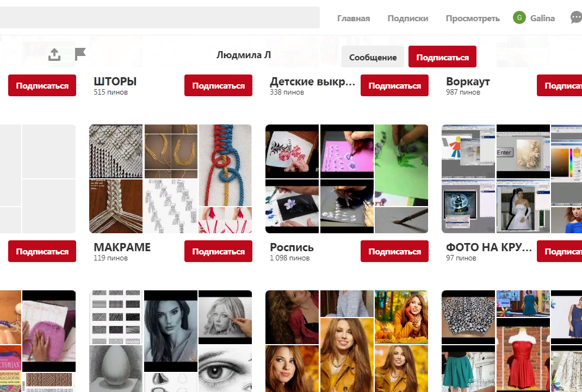The height and width of the screenshot is (392, 582).
Task: Click 1 098 пинов count text
Action: point(289,258)
